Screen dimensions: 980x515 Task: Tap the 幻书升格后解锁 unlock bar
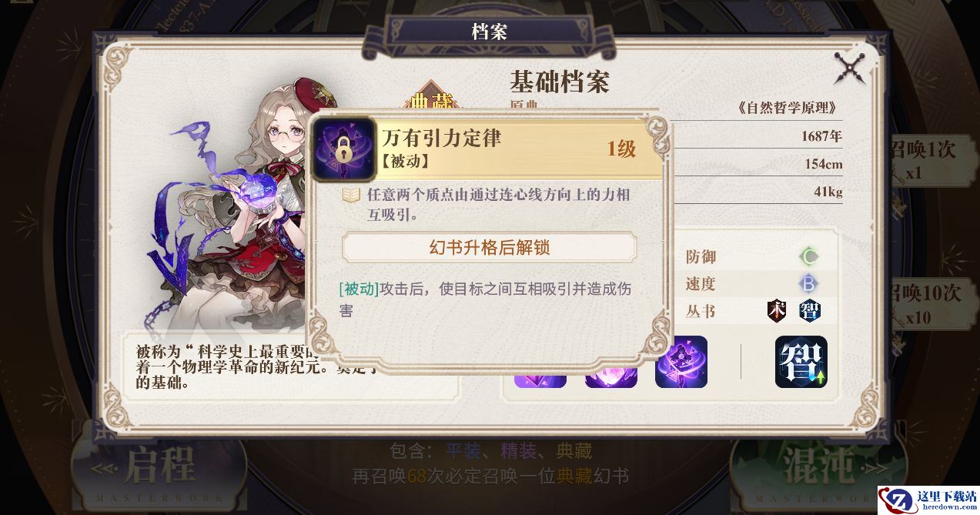[x=490, y=248]
